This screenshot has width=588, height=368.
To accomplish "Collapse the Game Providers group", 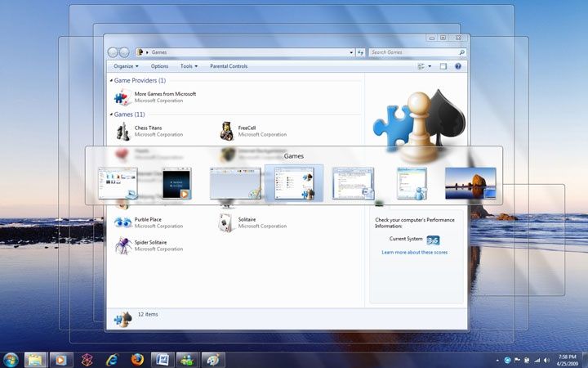I will pos(111,81).
